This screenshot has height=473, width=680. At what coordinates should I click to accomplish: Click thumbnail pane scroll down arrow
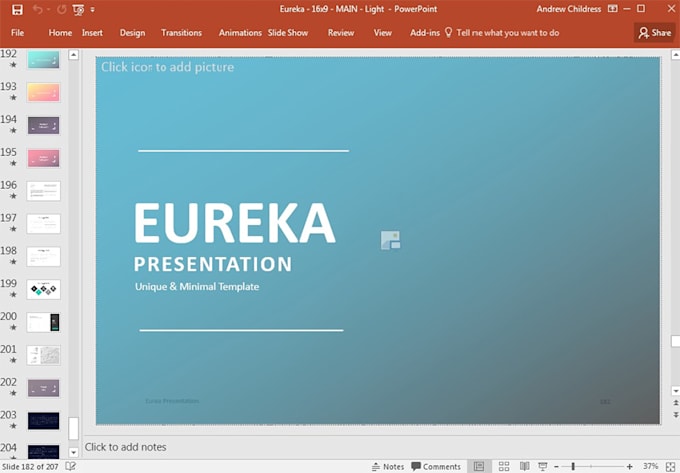[x=74, y=453]
